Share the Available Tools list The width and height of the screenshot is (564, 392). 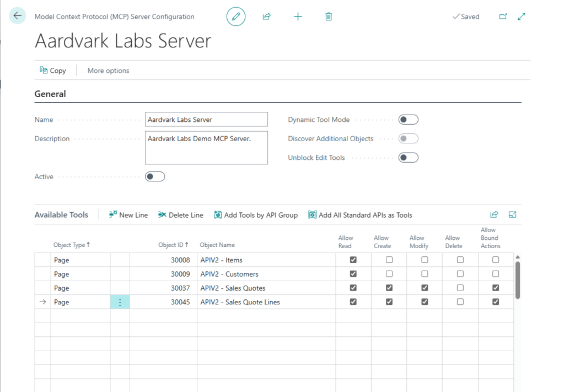click(494, 214)
